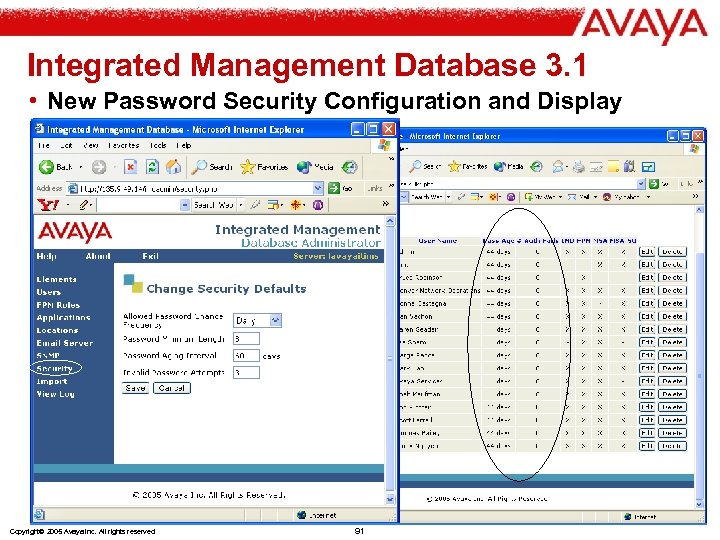Screen dimensions: 720x540
Task: Open the Search Web dropdown in front window
Action: (x=241, y=205)
